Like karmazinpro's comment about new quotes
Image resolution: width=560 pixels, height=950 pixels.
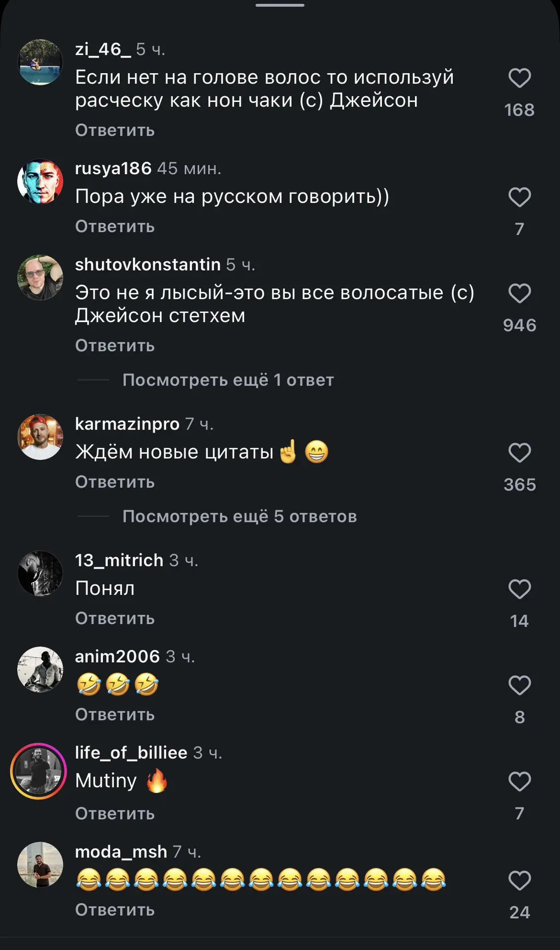click(519, 453)
